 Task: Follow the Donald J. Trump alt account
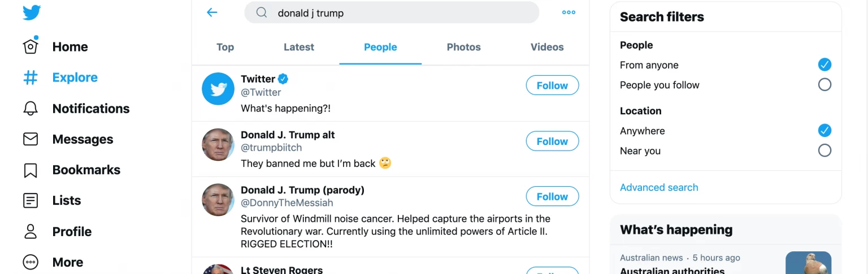click(x=552, y=142)
